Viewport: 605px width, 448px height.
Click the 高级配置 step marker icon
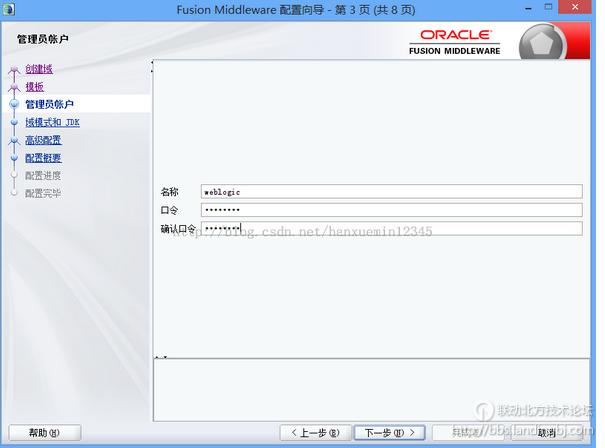(x=14, y=140)
